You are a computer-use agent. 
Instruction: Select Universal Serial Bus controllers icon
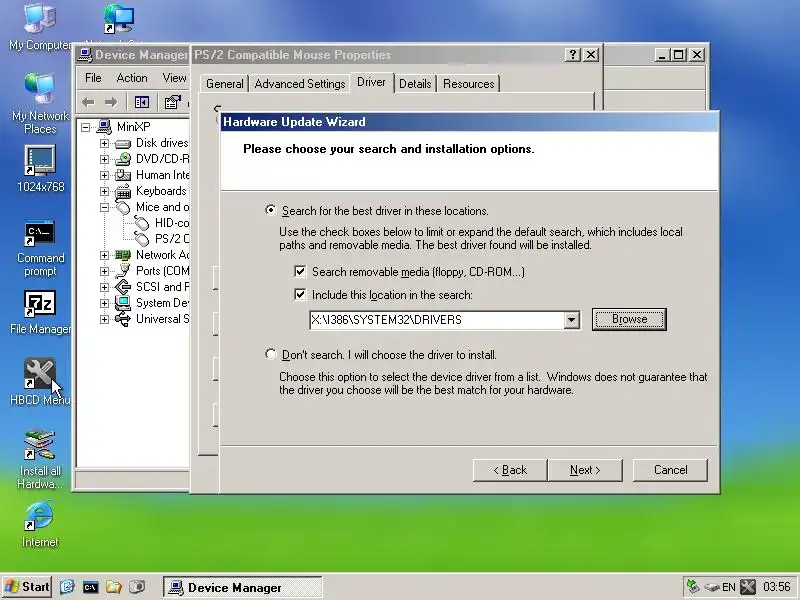tap(123, 319)
